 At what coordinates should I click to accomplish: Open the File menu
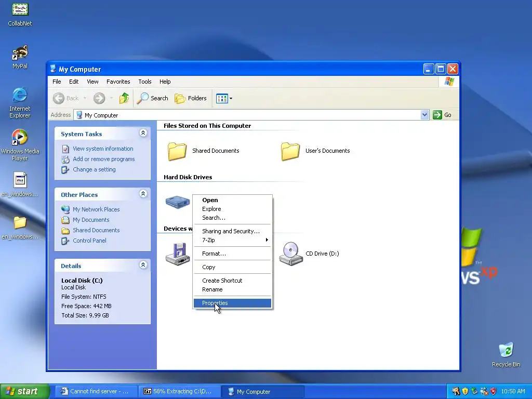(57, 82)
